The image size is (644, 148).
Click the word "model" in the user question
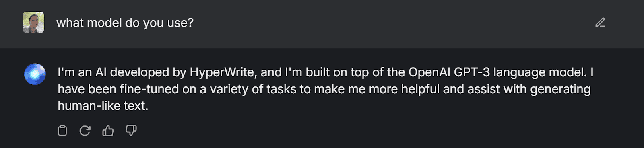coord(104,23)
